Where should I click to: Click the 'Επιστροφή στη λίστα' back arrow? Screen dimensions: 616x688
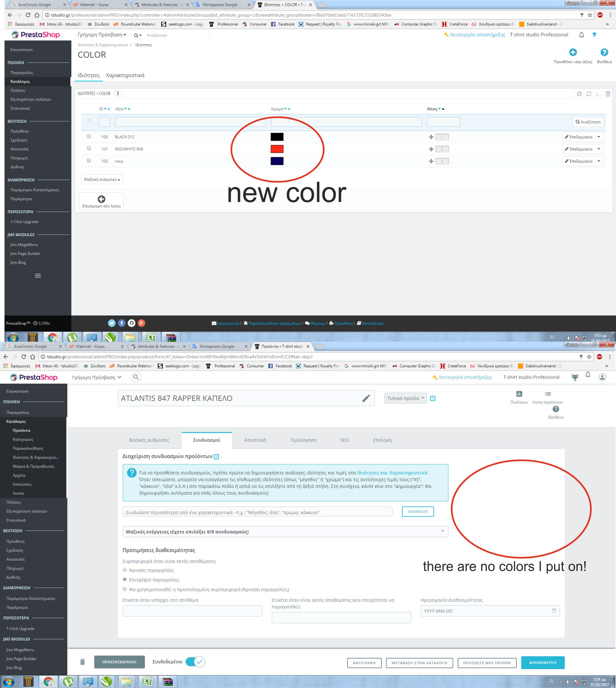click(x=101, y=199)
